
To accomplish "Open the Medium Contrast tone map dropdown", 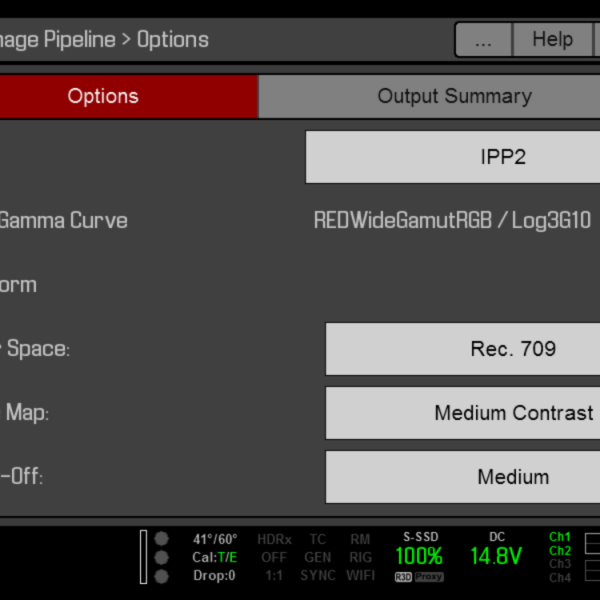I will click(x=463, y=412).
